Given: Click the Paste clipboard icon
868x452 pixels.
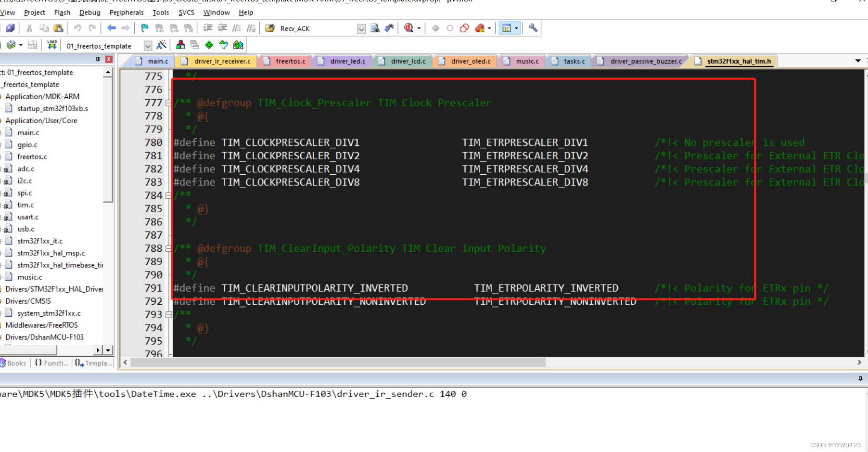Looking at the screenshot, I should 58,28.
